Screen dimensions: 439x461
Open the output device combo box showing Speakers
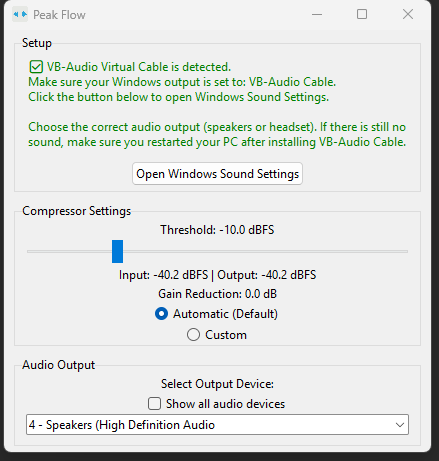tap(217, 425)
